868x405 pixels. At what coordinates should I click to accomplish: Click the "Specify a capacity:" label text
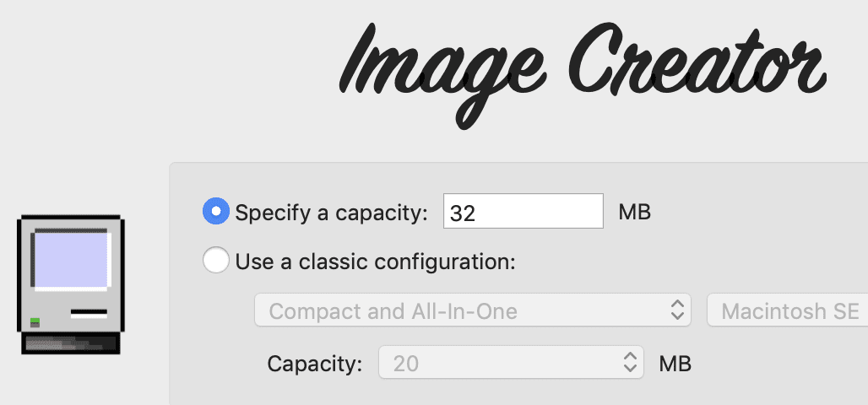point(332,213)
